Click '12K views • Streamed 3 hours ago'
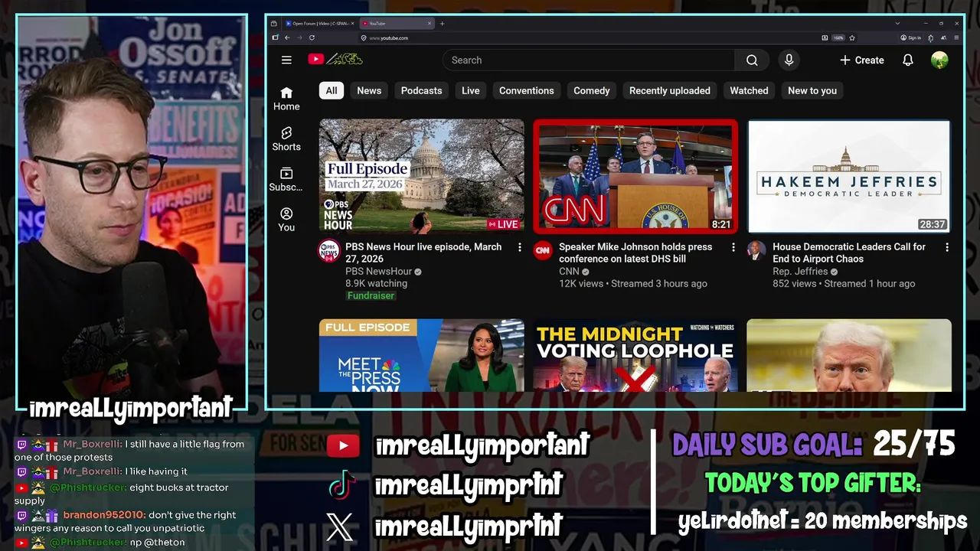The image size is (980, 551). point(633,283)
